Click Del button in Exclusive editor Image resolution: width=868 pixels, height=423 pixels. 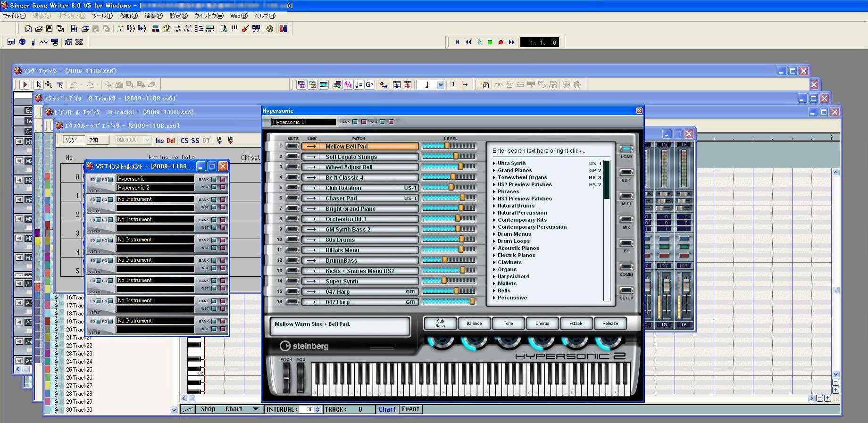point(171,141)
